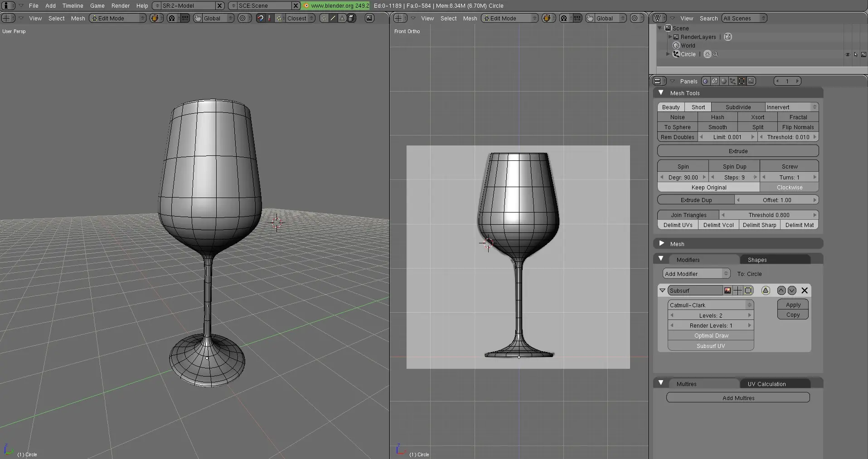Select the World item in outliner

pyautogui.click(x=688, y=45)
